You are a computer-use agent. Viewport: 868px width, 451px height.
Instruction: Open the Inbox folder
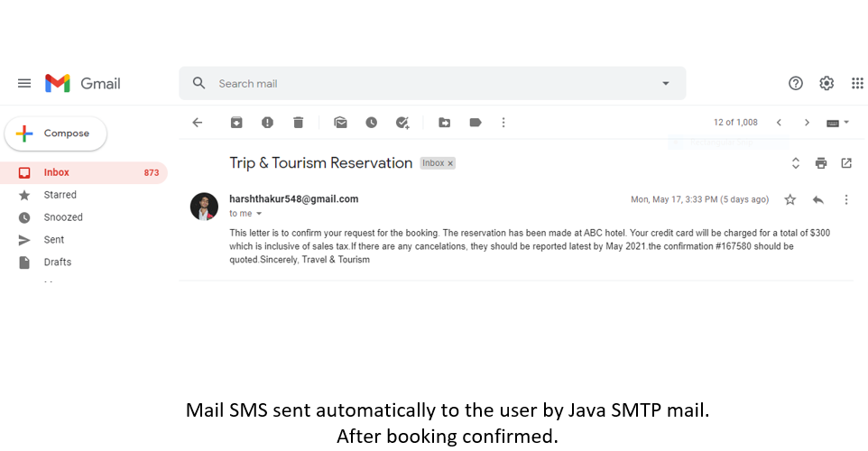57,172
